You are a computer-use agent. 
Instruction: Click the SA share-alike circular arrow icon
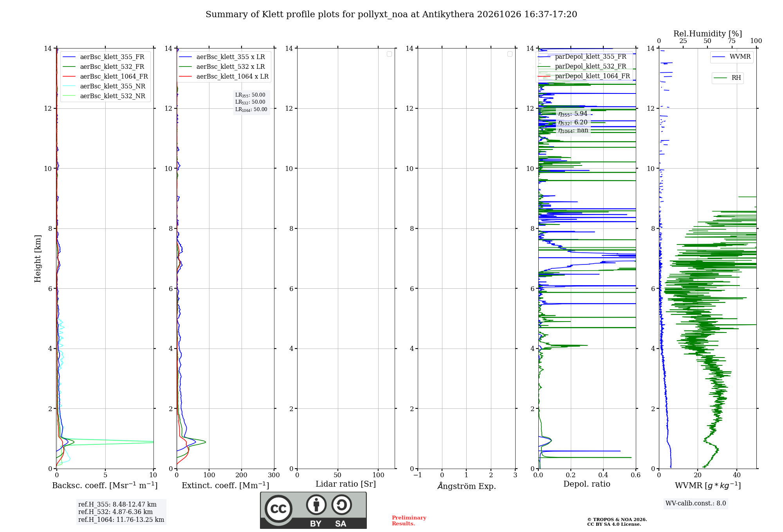(x=341, y=505)
